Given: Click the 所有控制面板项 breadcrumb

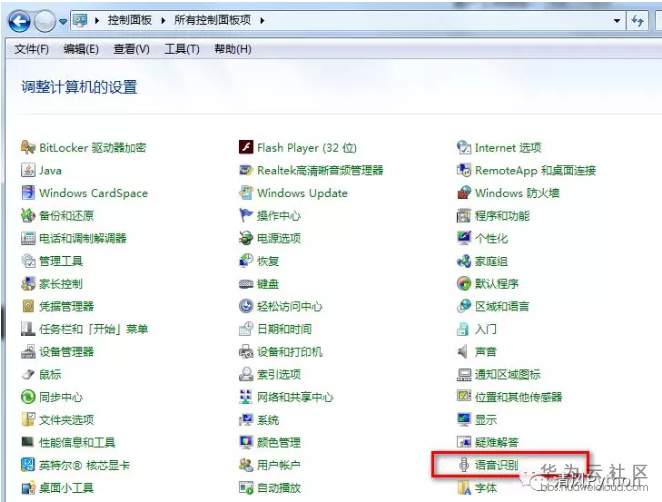Looking at the screenshot, I should (x=212, y=20).
